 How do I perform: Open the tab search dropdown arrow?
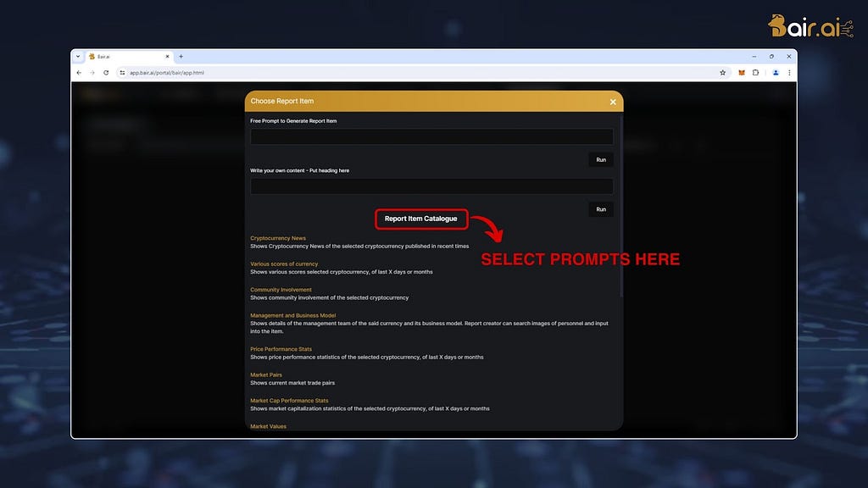tap(78, 57)
